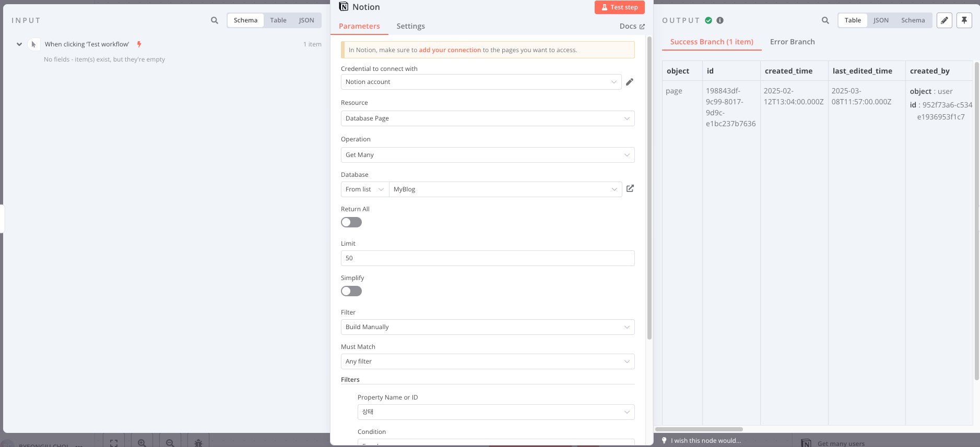The height and width of the screenshot is (447, 980).
Task: Open the Filter dropdown set to Build Manually
Action: pyautogui.click(x=488, y=327)
